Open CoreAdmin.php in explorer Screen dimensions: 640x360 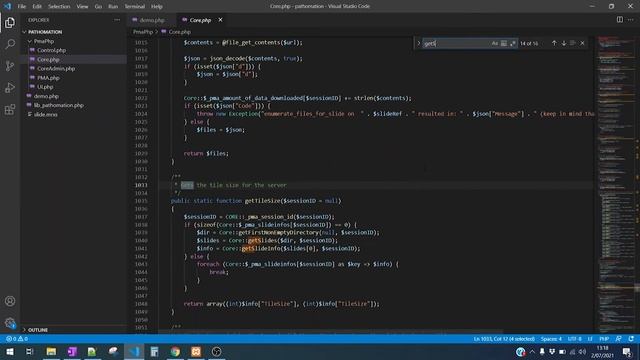tap(56, 69)
